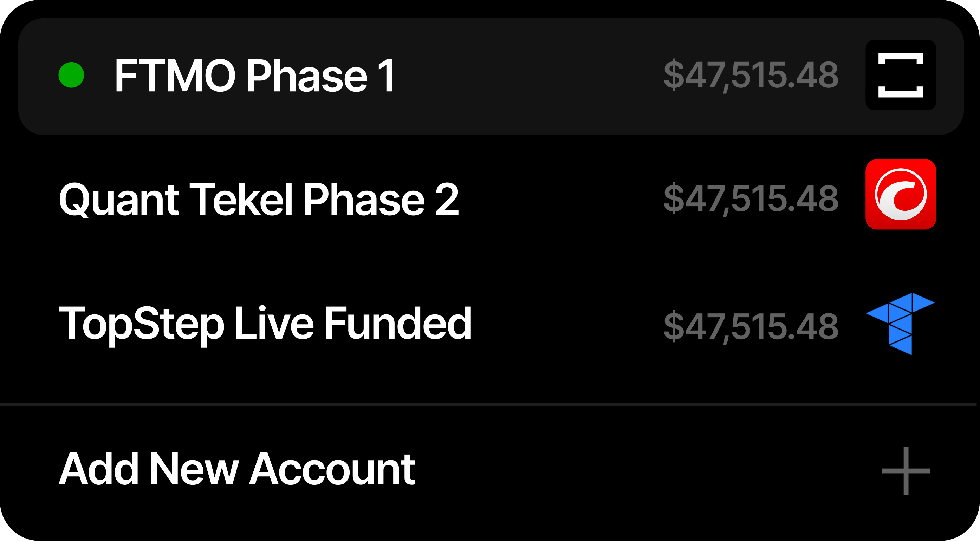Click the word FTMO in first row
980x541 pixels.
175,76
